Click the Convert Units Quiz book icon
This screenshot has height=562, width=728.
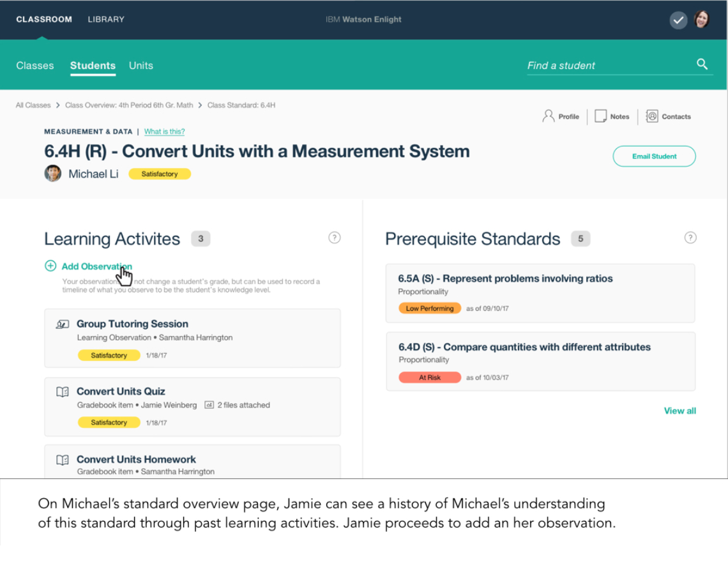tap(62, 392)
